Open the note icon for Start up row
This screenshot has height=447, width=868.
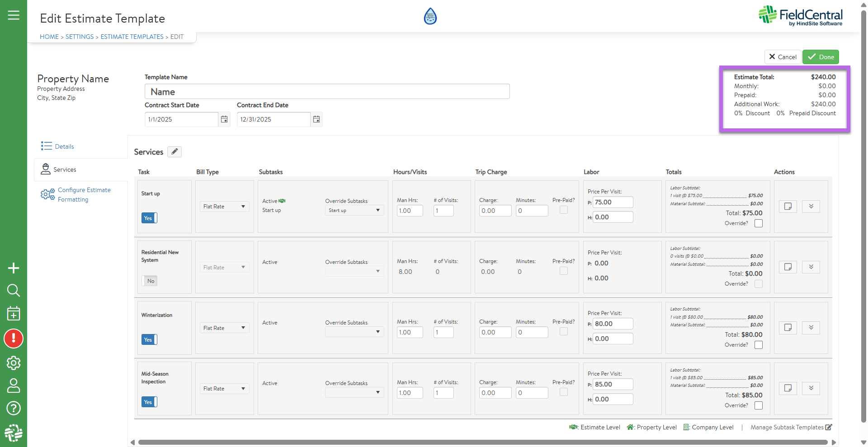pyautogui.click(x=788, y=207)
